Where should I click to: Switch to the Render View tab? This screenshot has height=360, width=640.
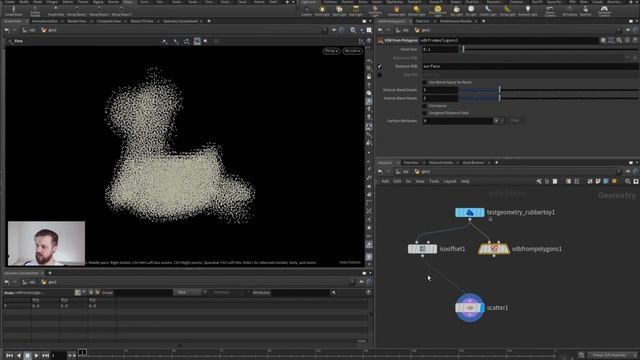pyautogui.click(x=77, y=21)
